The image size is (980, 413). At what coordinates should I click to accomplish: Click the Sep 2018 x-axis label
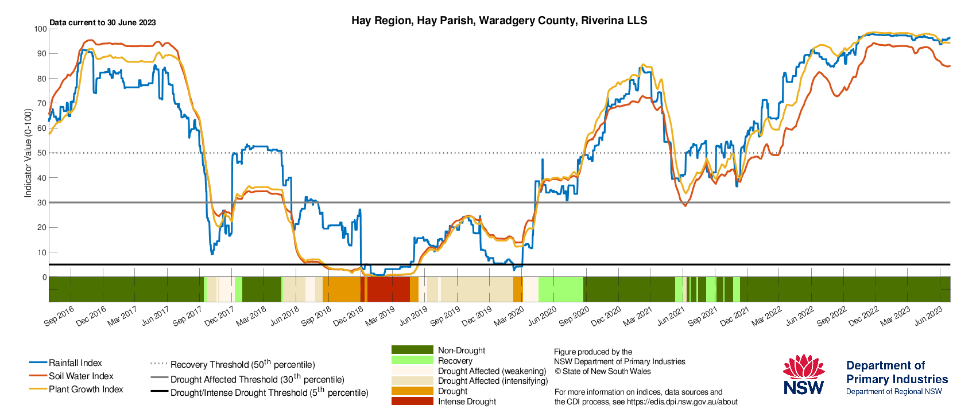[x=316, y=316]
